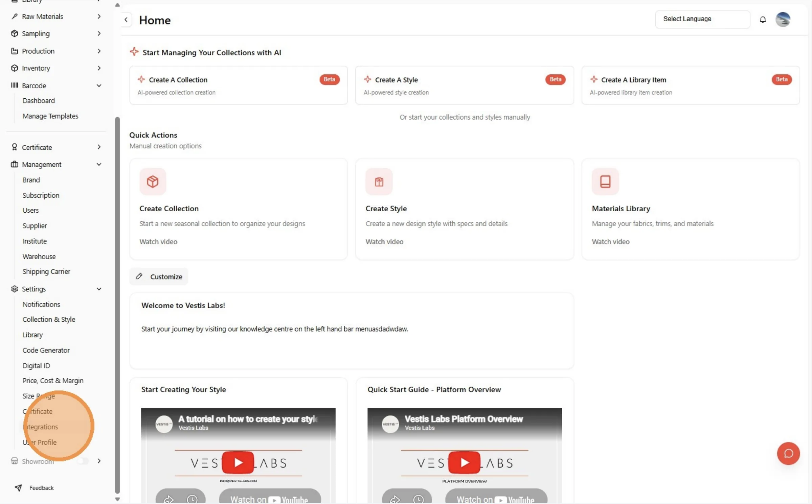Screen dimensions: 812x504
Task: Expand the Production menu chevron
Action: pyautogui.click(x=99, y=51)
